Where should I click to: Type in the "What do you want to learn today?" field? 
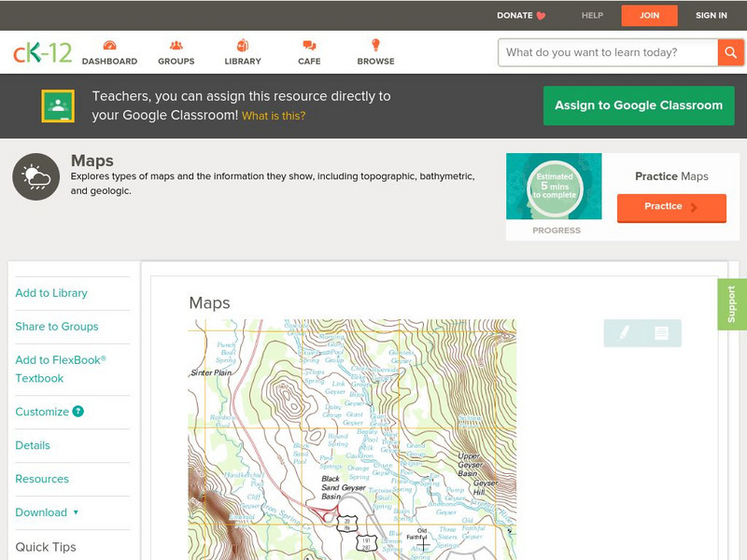(607, 52)
